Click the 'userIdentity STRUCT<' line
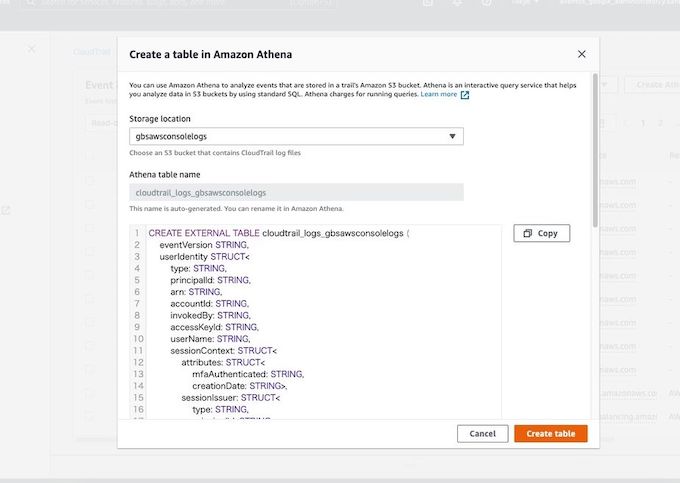 coord(204,257)
